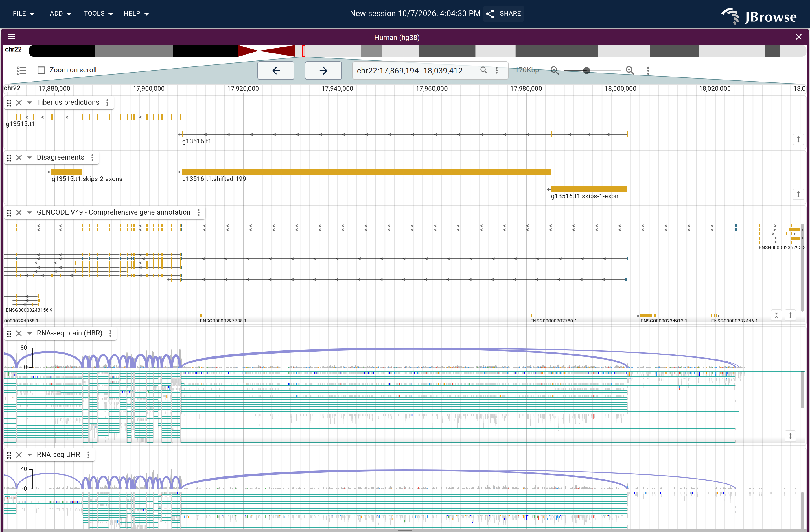Select the g13516.t1:shifted-199 disagreement feature
810x532 pixels.
click(x=366, y=172)
